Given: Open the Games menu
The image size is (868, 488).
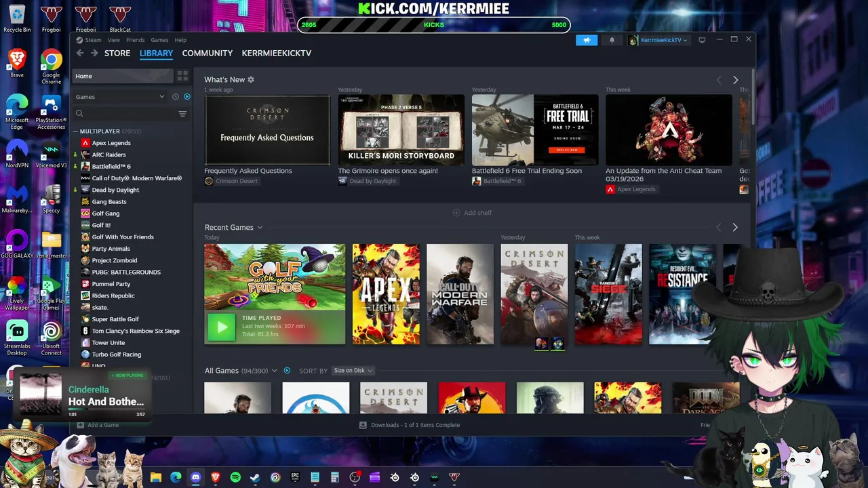Looking at the screenshot, I should pos(159,40).
